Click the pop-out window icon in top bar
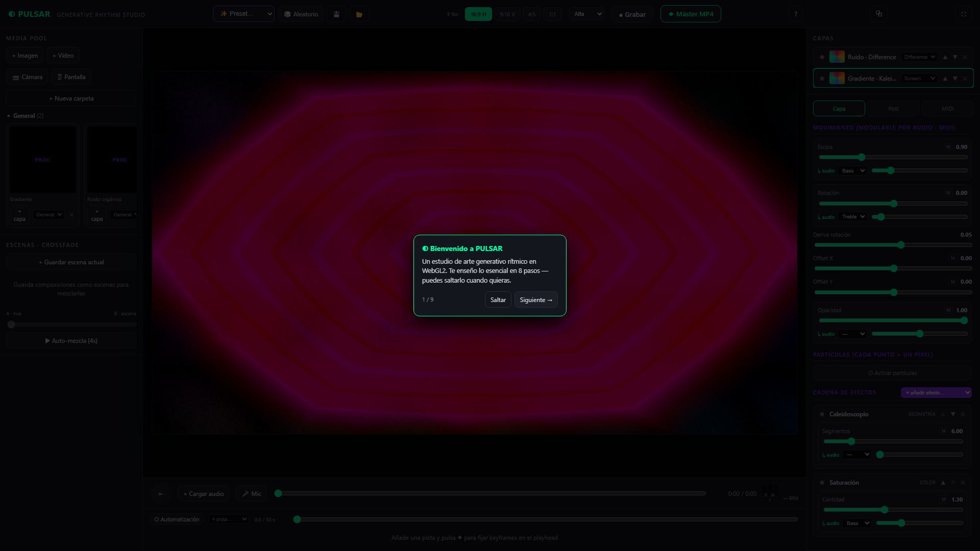This screenshot has width=980, height=551. 879,14
